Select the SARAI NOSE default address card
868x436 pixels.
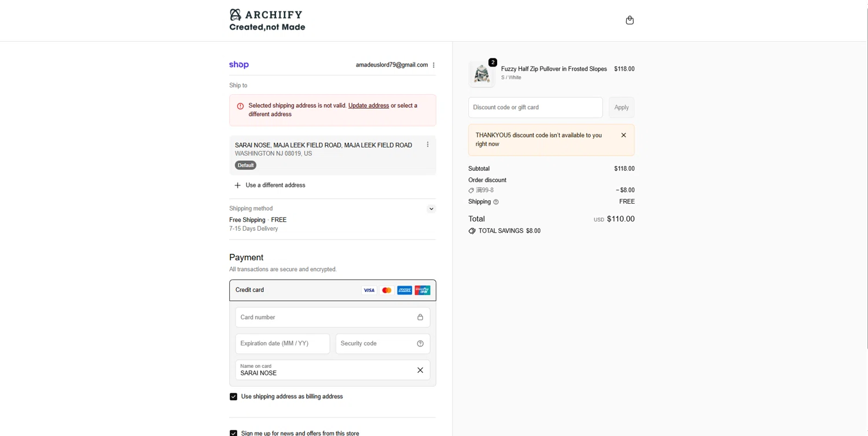pyautogui.click(x=333, y=155)
